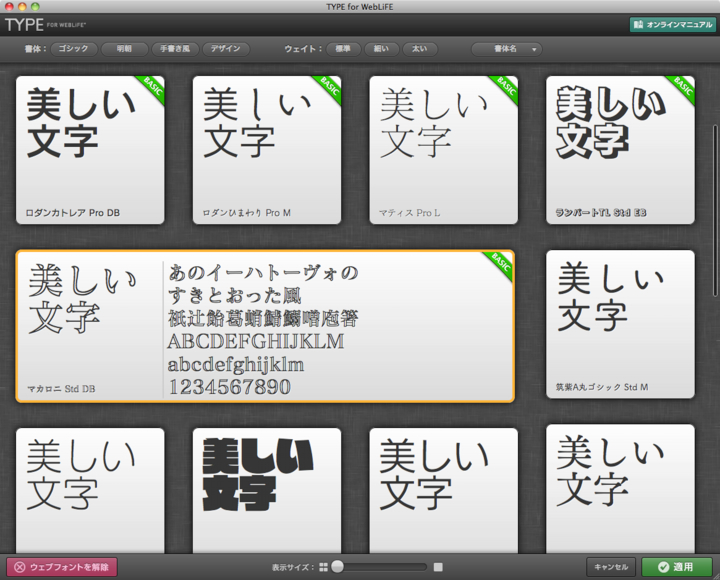Click the 表示サイズ slider handle
The height and width of the screenshot is (580, 720).
click(338, 567)
